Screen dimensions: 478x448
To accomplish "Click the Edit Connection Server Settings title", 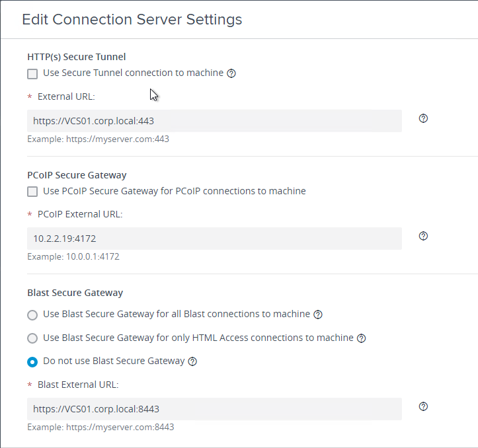I will tap(132, 20).
